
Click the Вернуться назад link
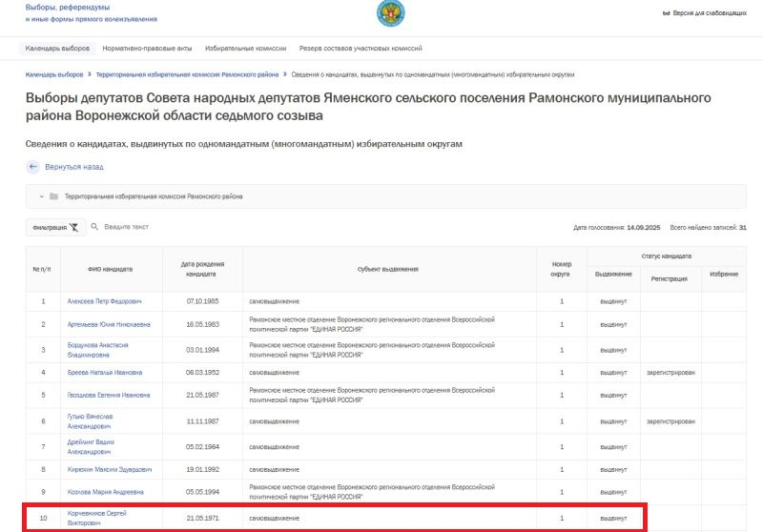click(73, 166)
